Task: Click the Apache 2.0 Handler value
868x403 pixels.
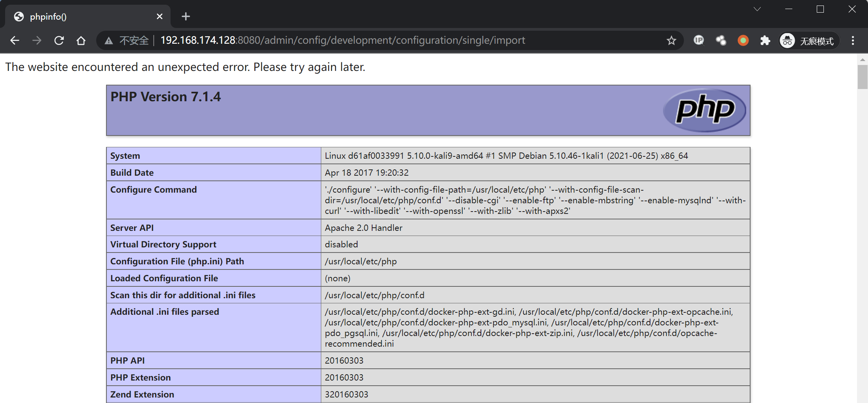Action: pos(363,228)
